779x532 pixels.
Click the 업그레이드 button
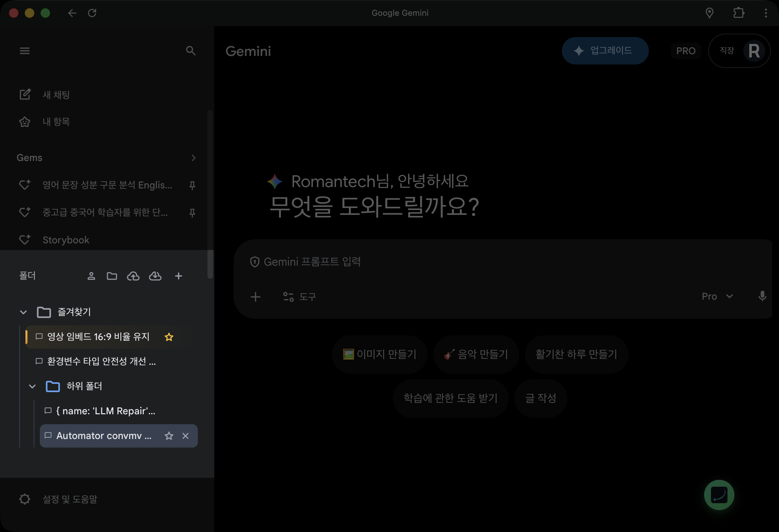[x=605, y=50]
